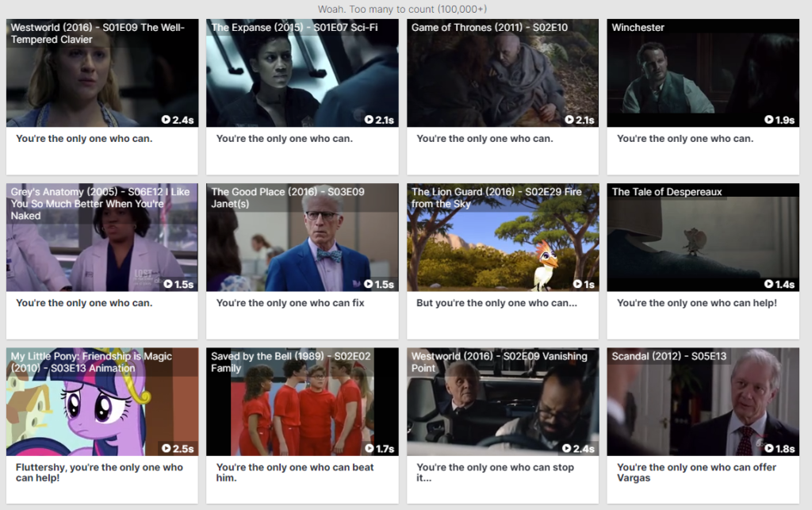
Task: Click The Lion Guard Fire from the Sky title
Action: tap(496, 197)
